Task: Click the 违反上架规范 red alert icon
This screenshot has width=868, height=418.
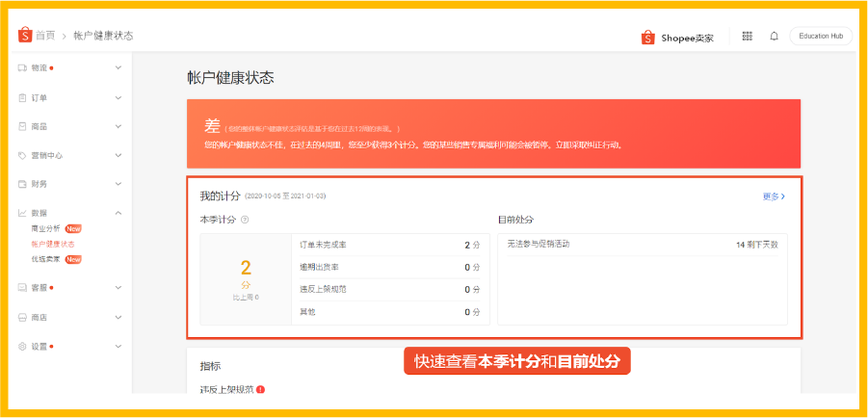Action: tap(260, 390)
